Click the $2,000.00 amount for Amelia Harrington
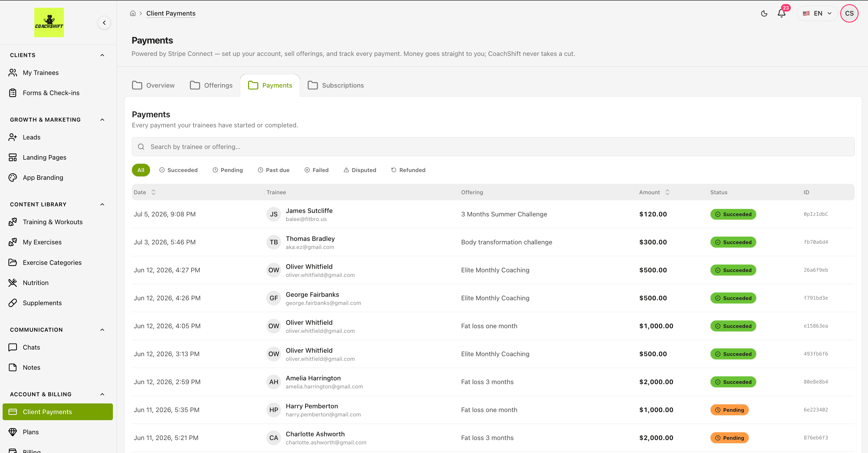The height and width of the screenshot is (453, 868). click(656, 382)
